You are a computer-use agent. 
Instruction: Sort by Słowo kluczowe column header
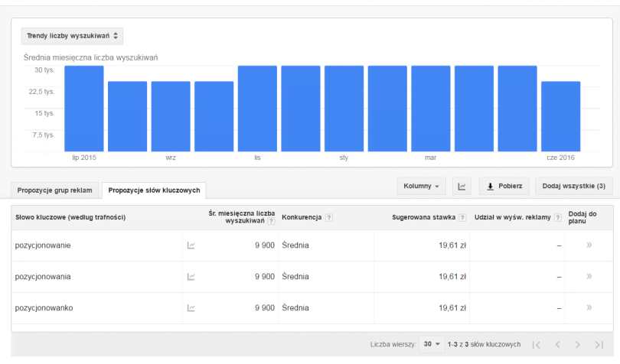click(70, 218)
